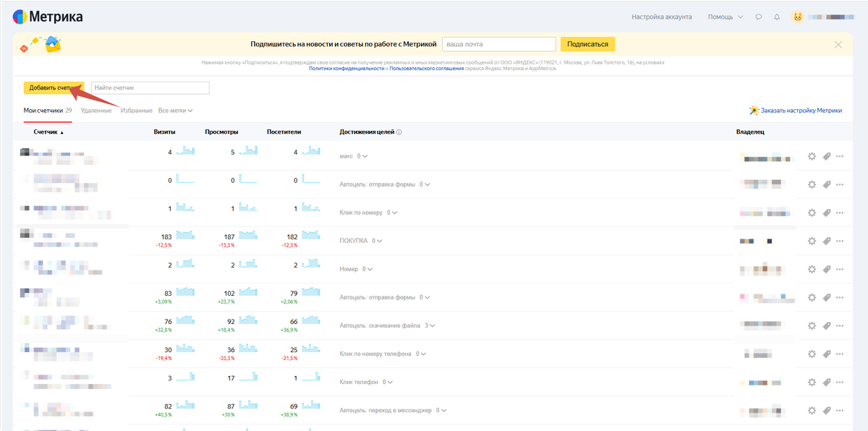Open settings gear in the ПОКУПКА row
The image size is (868, 431).
[812, 241]
